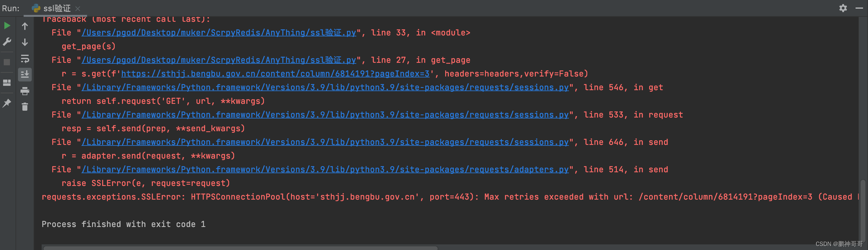868x250 pixels.
Task: Click the 'get_page(s)' traceback line
Action: tap(89, 47)
